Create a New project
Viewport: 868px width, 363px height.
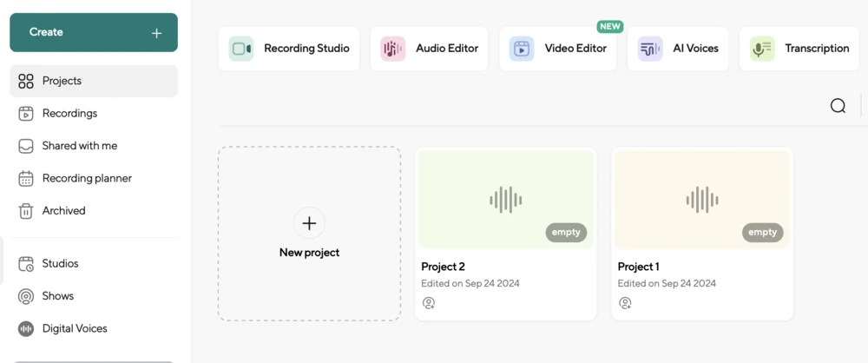click(309, 233)
